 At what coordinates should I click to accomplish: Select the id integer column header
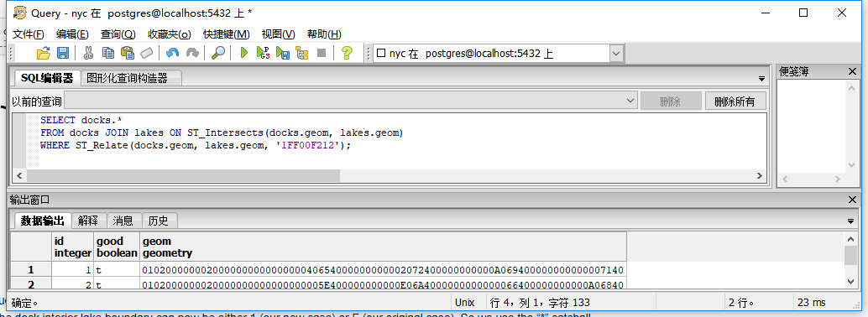72,247
